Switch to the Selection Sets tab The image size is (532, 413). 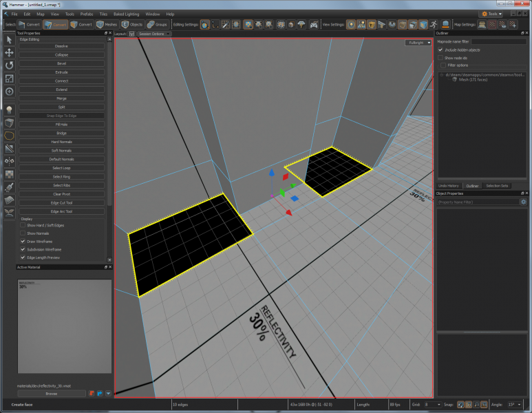point(497,186)
